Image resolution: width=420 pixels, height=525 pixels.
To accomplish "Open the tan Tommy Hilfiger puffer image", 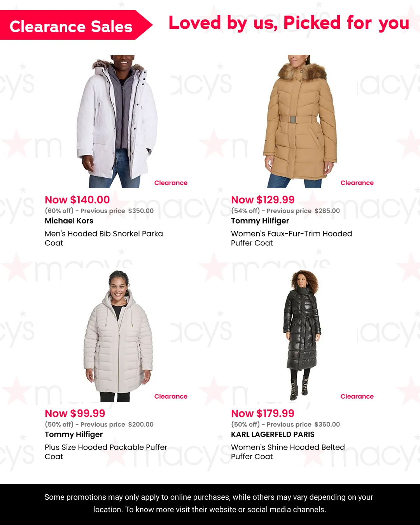I will click(300, 121).
